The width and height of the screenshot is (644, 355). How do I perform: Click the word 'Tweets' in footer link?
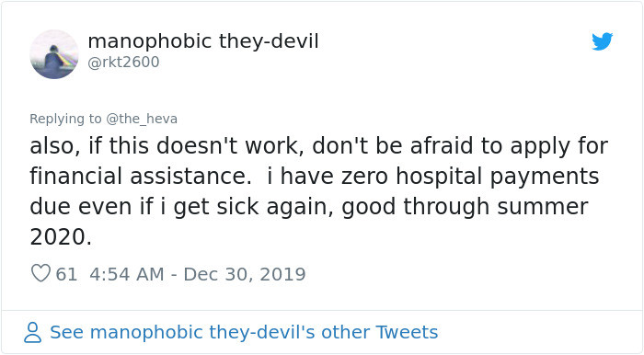pyautogui.click(x=407, y=332)
